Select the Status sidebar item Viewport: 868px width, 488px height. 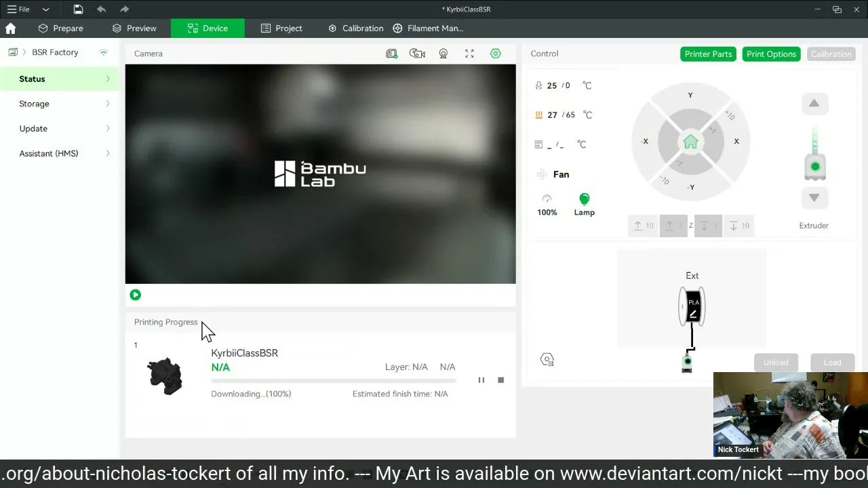pyautogui.click(x=60, y=79)
